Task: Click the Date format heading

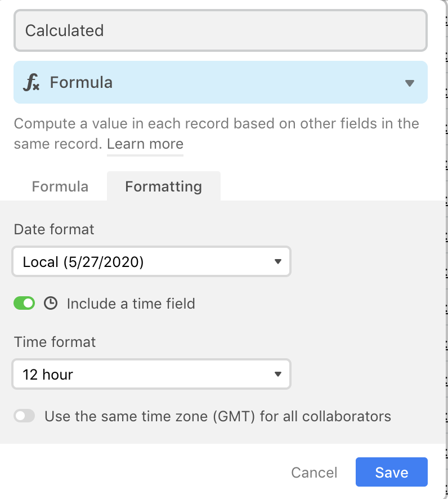Action: [x=53, y=229]
